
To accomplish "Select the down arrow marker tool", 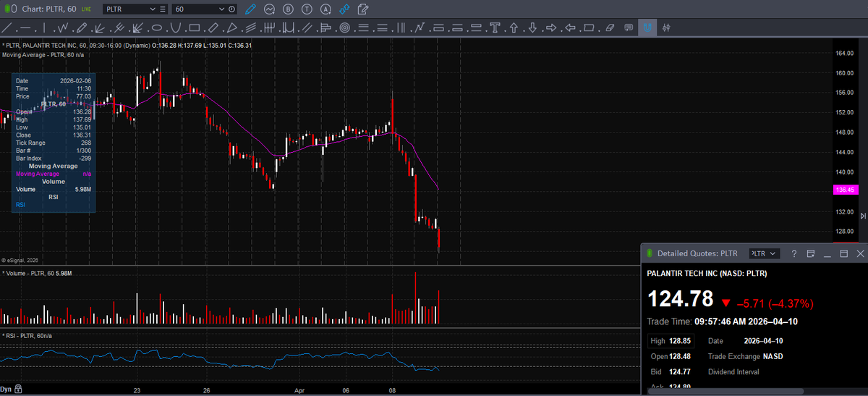I will [532, 28].
